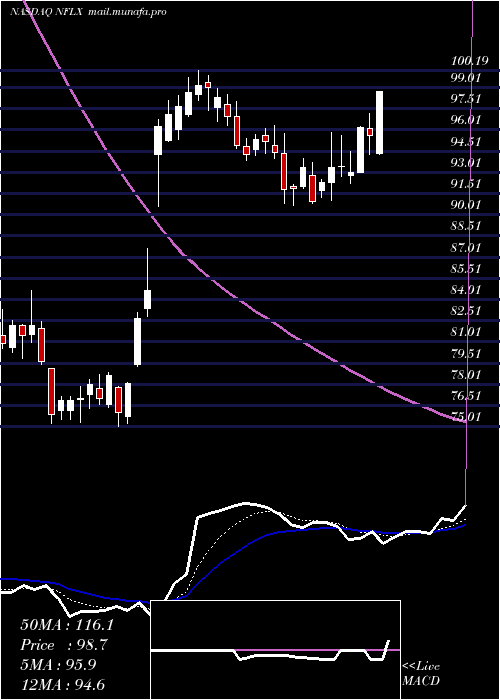500x700 pixels.
Task: Click inside the Live MACD inset chart
Action: [275, 650]
